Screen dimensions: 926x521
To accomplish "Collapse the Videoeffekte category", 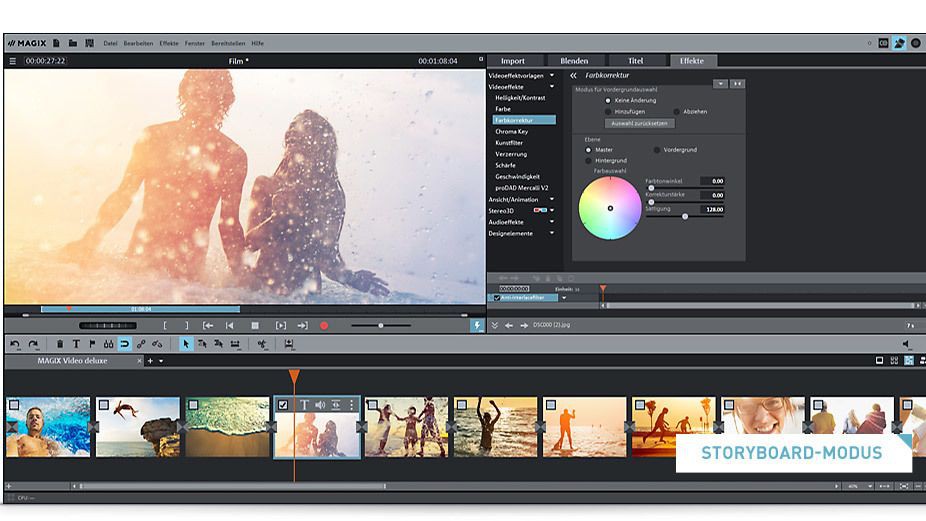I will point(551,87).
